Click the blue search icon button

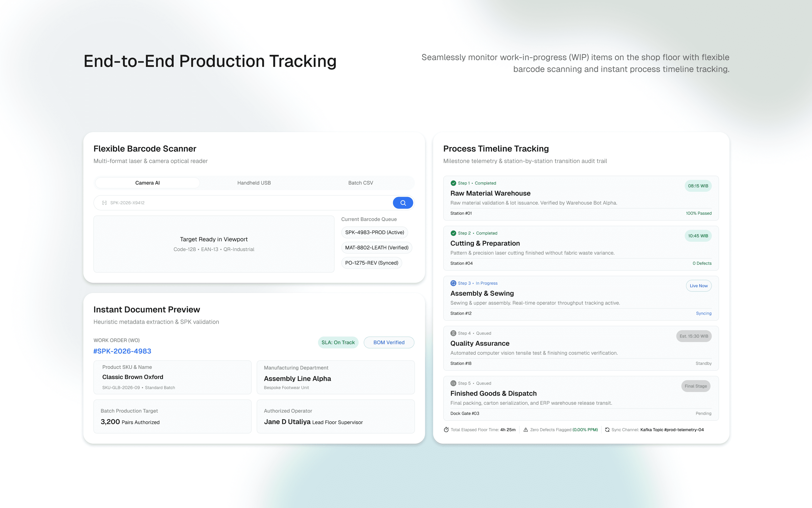point(403,203)
